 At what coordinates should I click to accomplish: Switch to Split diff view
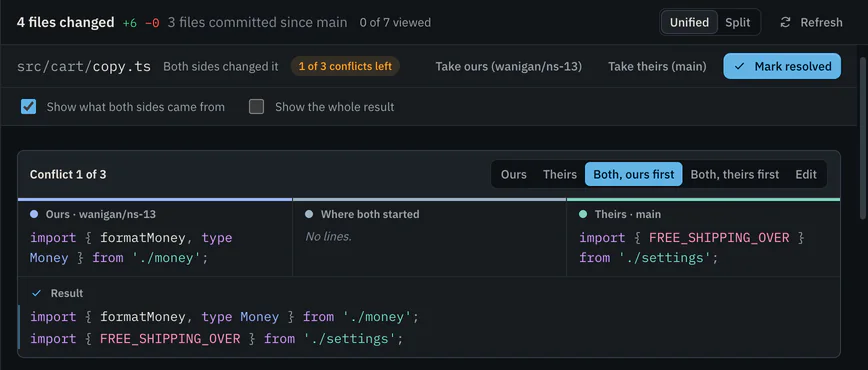(738, 23)
